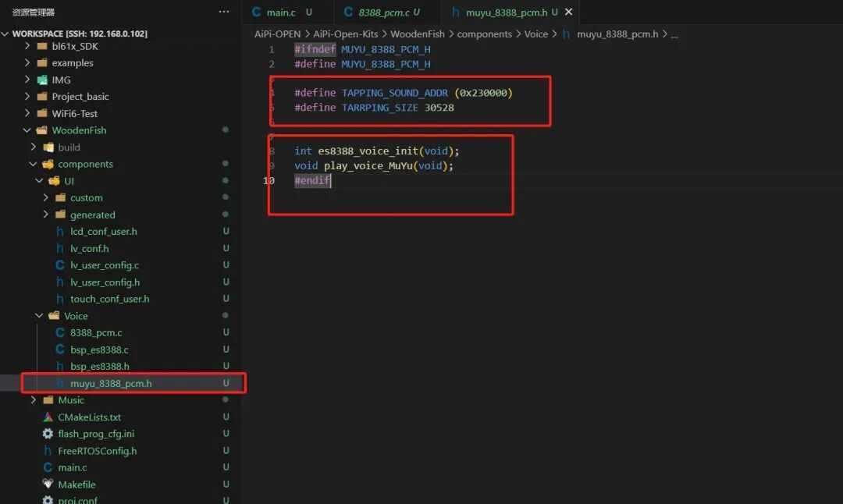Click the components breadcrumb segment

[x=485, y=34]
